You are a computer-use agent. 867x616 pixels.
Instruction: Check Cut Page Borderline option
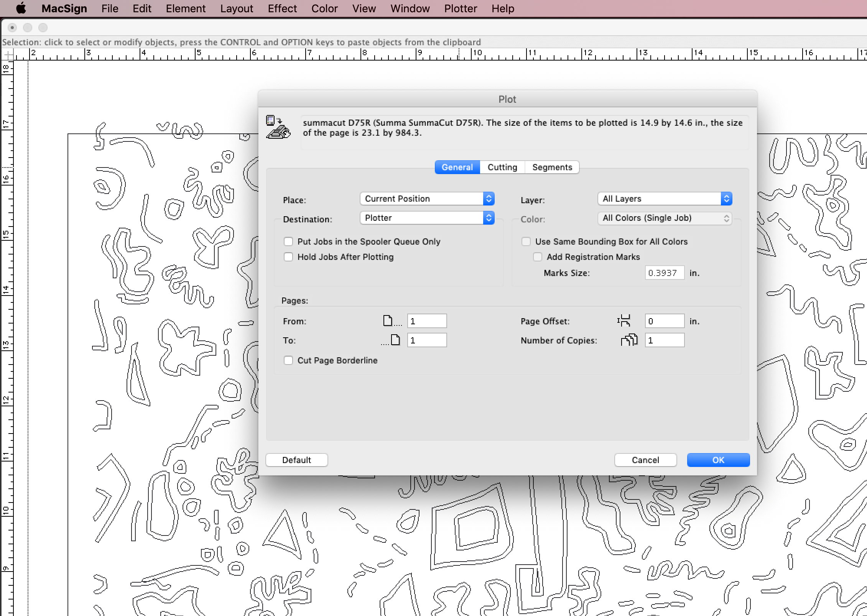[288, 360]
